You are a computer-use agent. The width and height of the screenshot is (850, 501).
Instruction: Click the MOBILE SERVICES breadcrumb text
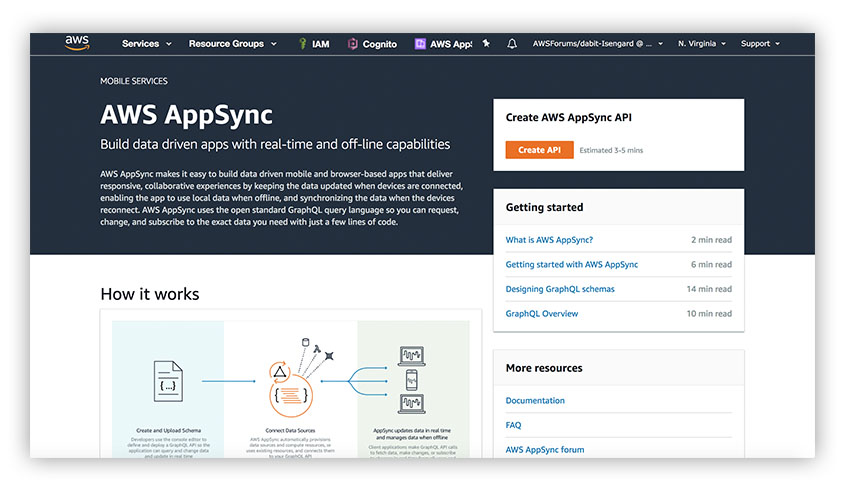[133, 81]
